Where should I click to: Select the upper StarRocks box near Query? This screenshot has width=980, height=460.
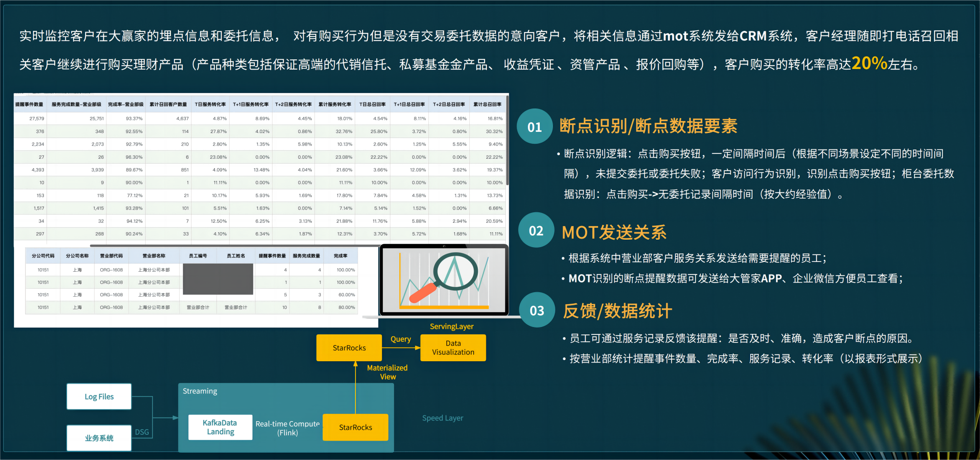click(x=349, y=348)
